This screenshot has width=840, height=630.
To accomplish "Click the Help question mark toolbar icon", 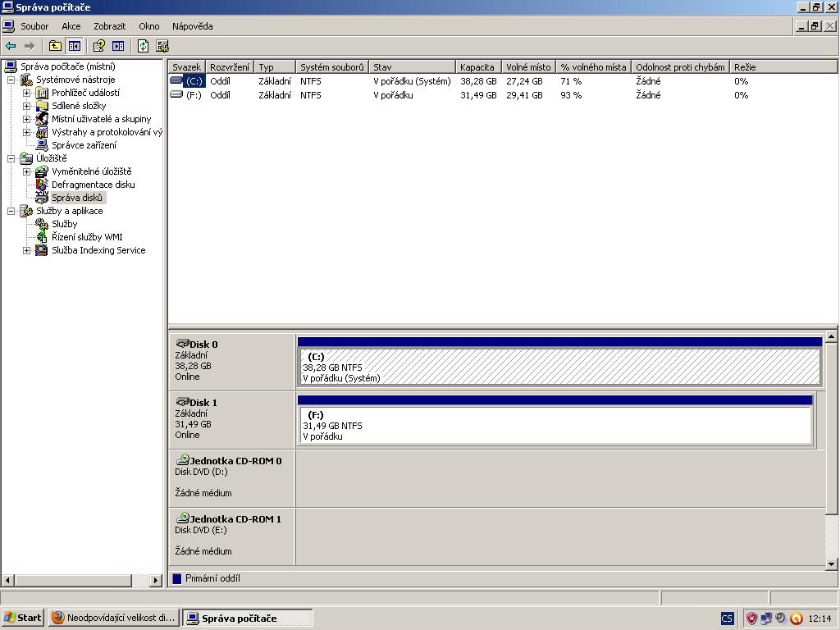I will click(x=98, y=46).
